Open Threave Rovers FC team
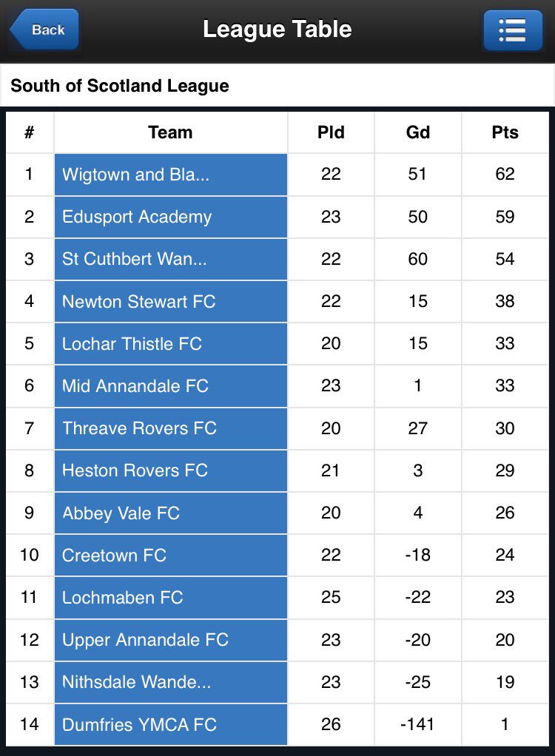 [x=171, y=428]
